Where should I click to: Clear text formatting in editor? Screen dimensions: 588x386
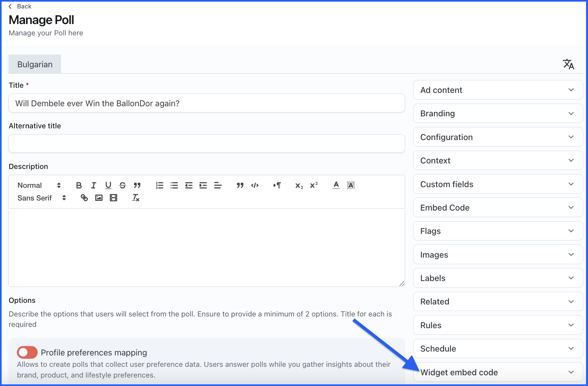[136, 198]
